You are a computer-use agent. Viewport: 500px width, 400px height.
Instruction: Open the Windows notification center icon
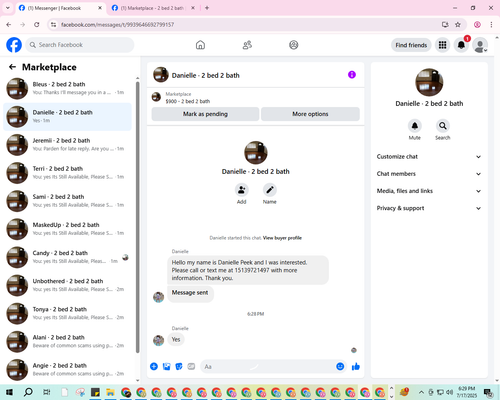coord(489,392)
